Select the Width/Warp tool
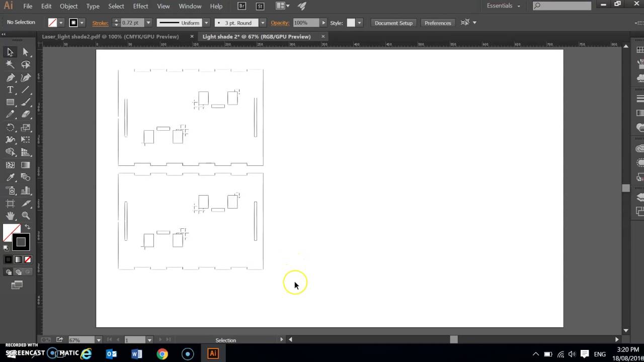This screenshot has width=644, height=362. tap(10, 140)
